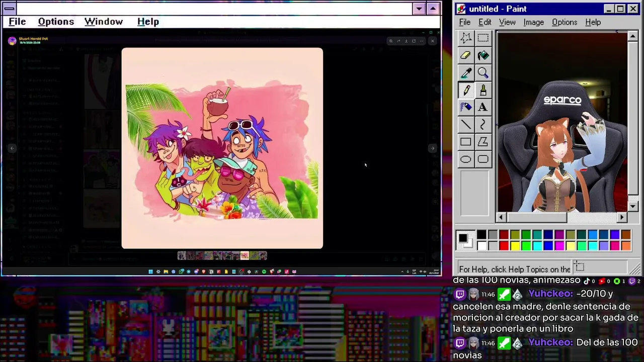Open File menu of the large left window
644x362 pixels.
coord(17,22)
